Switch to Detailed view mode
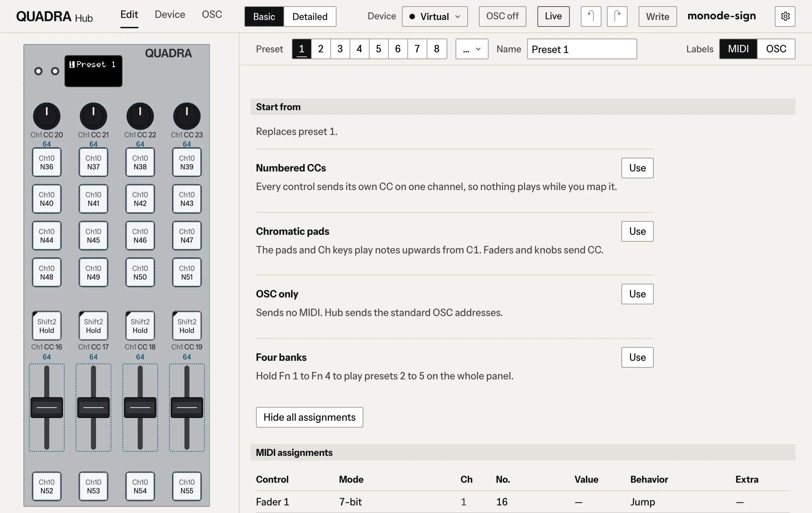 pos(310,17)
